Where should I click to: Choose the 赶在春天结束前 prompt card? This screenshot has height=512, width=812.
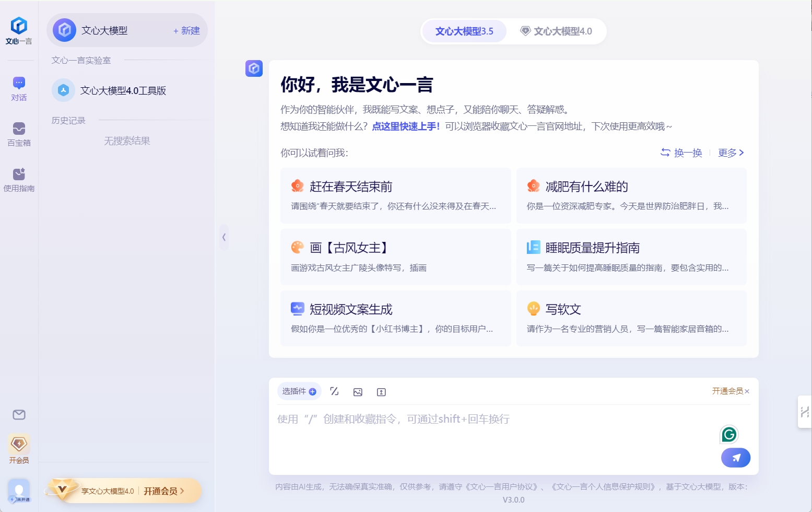pyautogui.click(x=395, y=196)
